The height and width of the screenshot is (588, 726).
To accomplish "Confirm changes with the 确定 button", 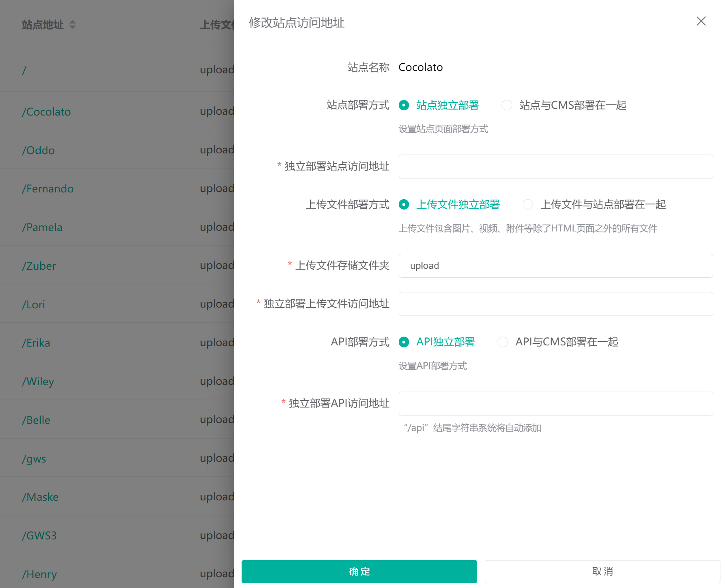I will [x=359, y=571].
